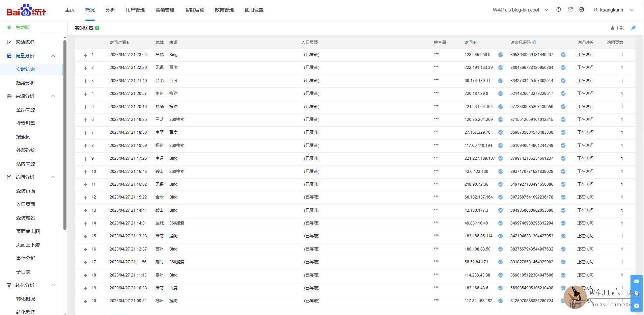Viewport: 644px width, 315px height.
Task: Click the pin icon beside Download
Action: click(633, 28)
